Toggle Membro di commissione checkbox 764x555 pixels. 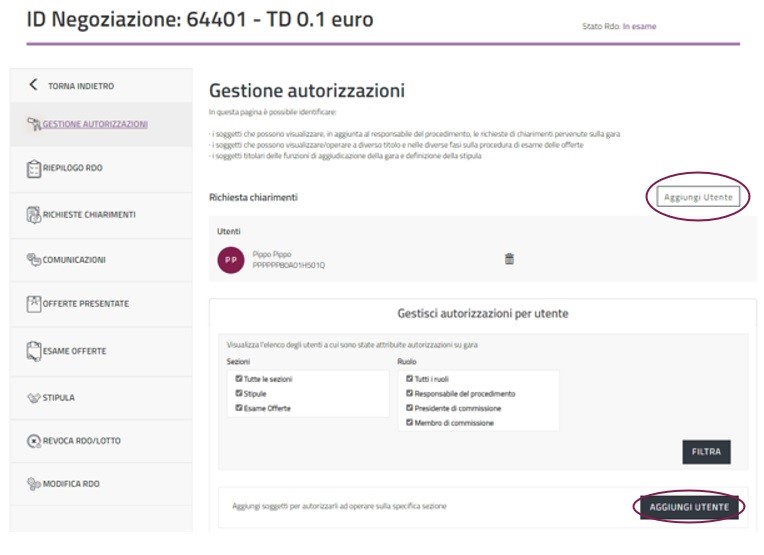tap(408, 423)
